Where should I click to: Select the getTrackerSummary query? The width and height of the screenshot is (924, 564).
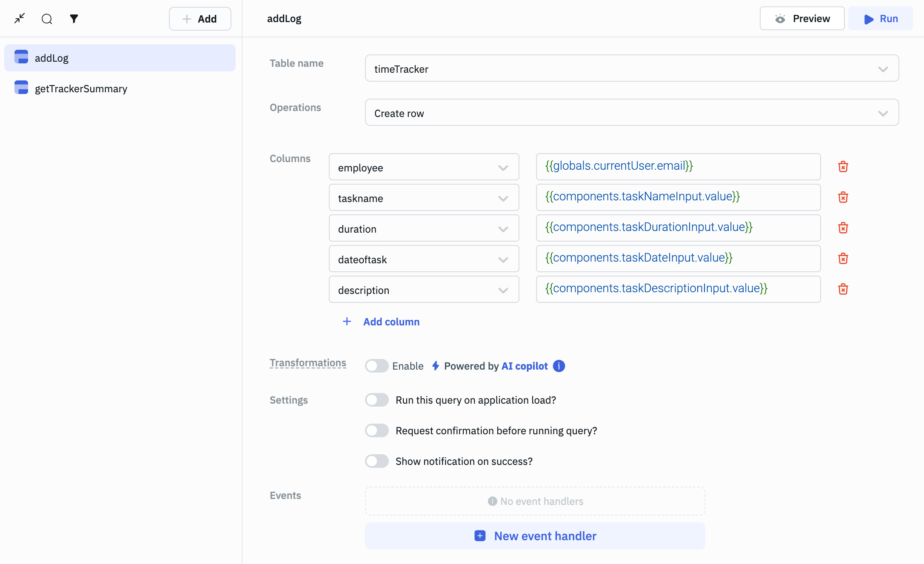click(x=81, y=88)
